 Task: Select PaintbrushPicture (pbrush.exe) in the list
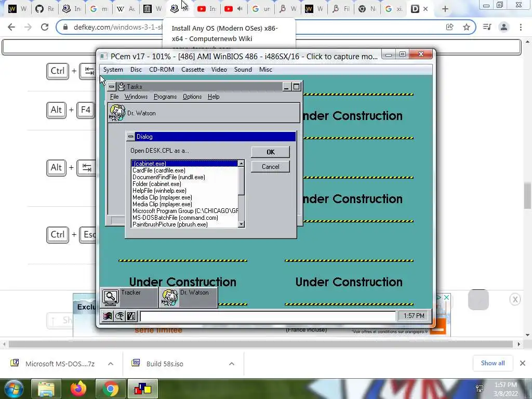(x=184, y=224)
